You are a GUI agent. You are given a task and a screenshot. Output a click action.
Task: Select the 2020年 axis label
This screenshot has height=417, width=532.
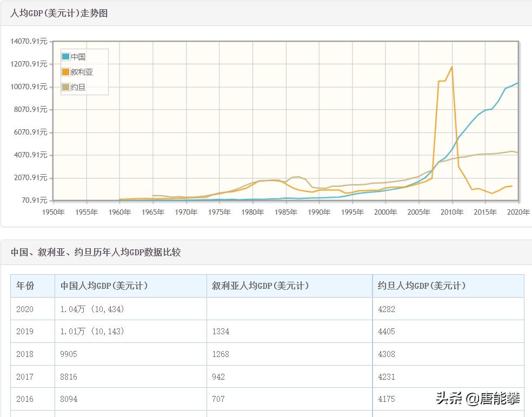click(x=517, y=213)
